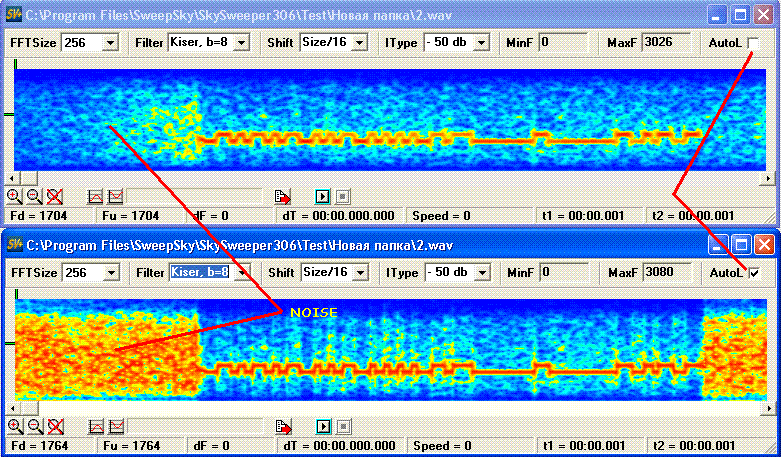Open Filter Kiser dropdown in lower window
This screenshot has height=457, width=781.
(x=241, y=272)
